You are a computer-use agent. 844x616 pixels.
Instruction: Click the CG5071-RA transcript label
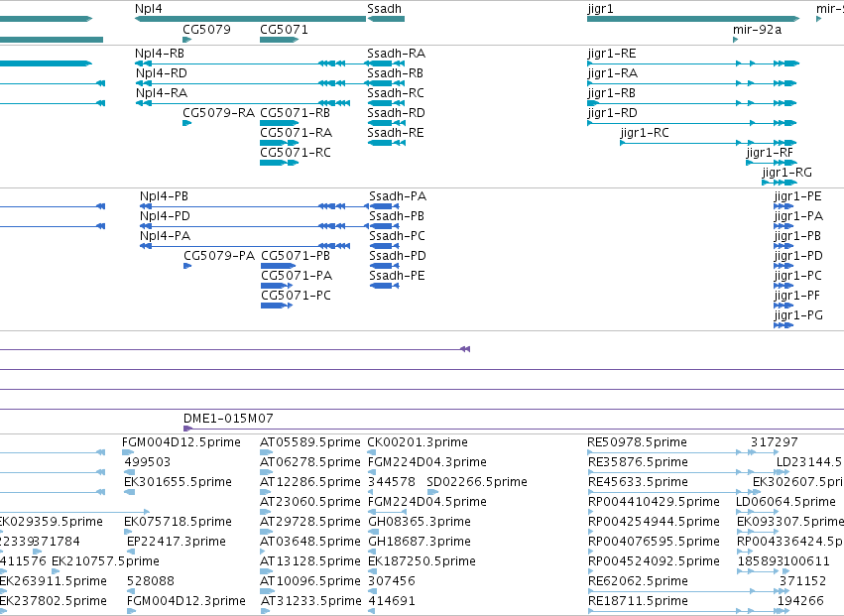point(297,133)
